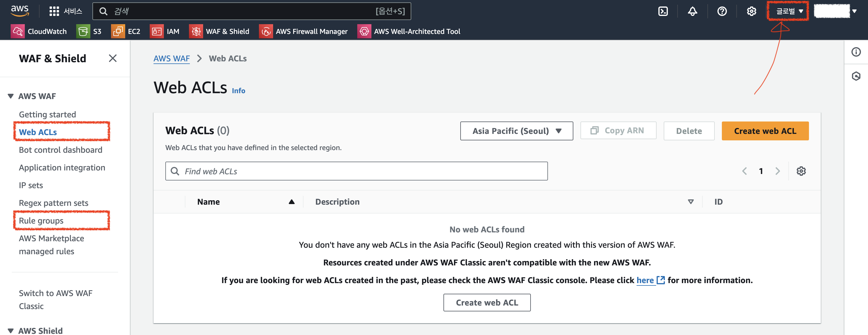Select Rule groups in sidebar

point(41,221)
